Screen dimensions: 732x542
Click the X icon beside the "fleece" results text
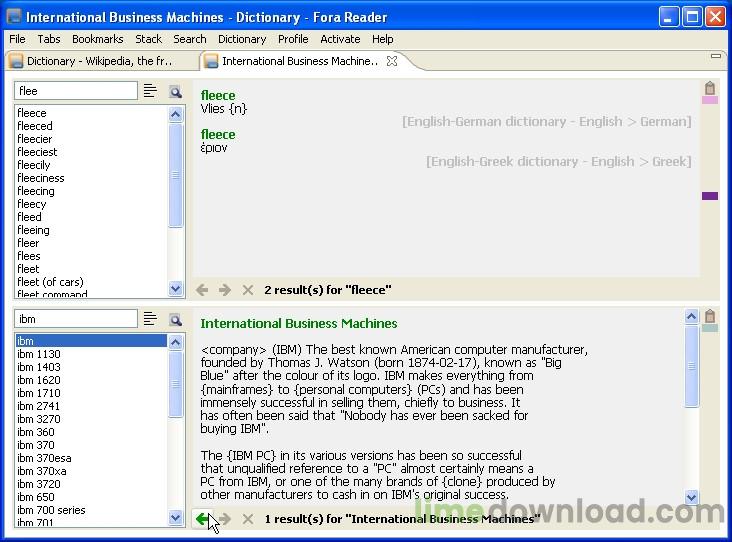pyautogui.click(x=248, y=290)
